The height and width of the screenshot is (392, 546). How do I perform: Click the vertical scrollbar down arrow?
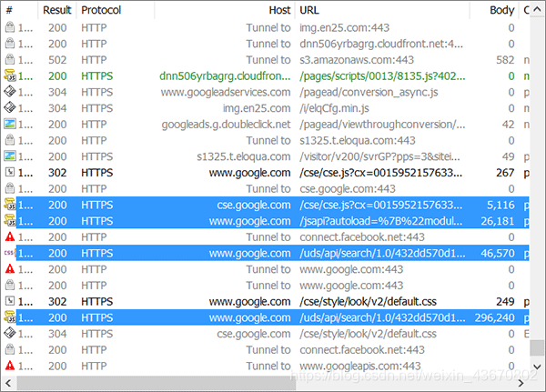coord(537,367)
